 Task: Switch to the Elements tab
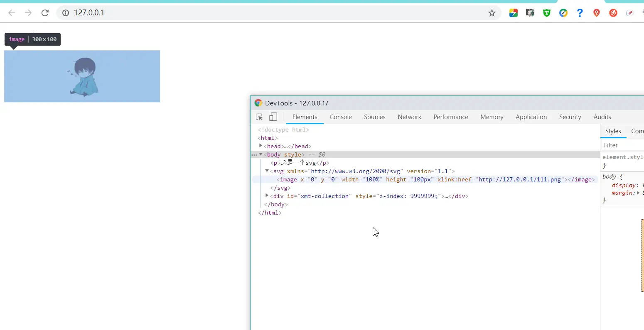coord(305,117)
